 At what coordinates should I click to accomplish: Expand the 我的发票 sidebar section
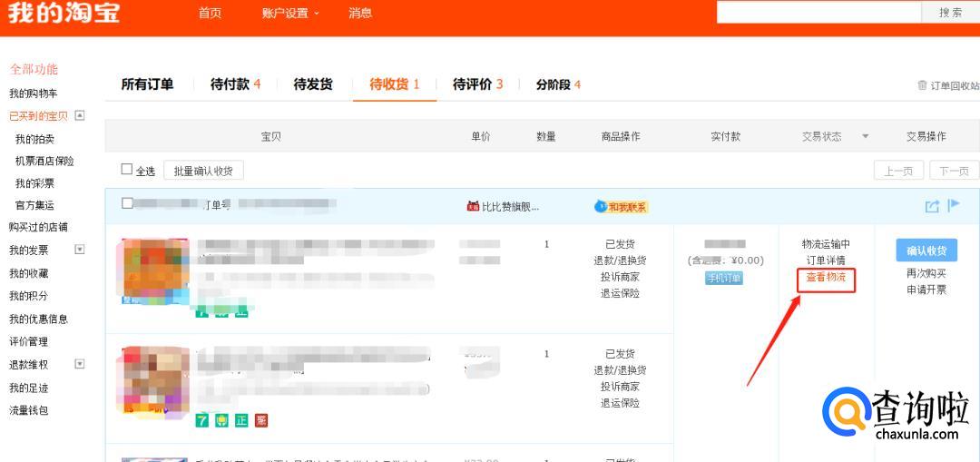coord(79,250)
